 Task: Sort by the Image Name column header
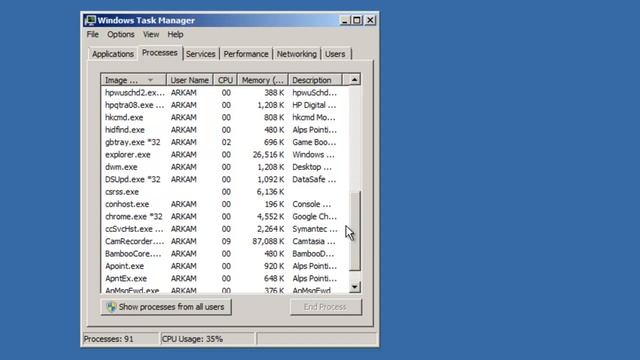coord(133,80)
